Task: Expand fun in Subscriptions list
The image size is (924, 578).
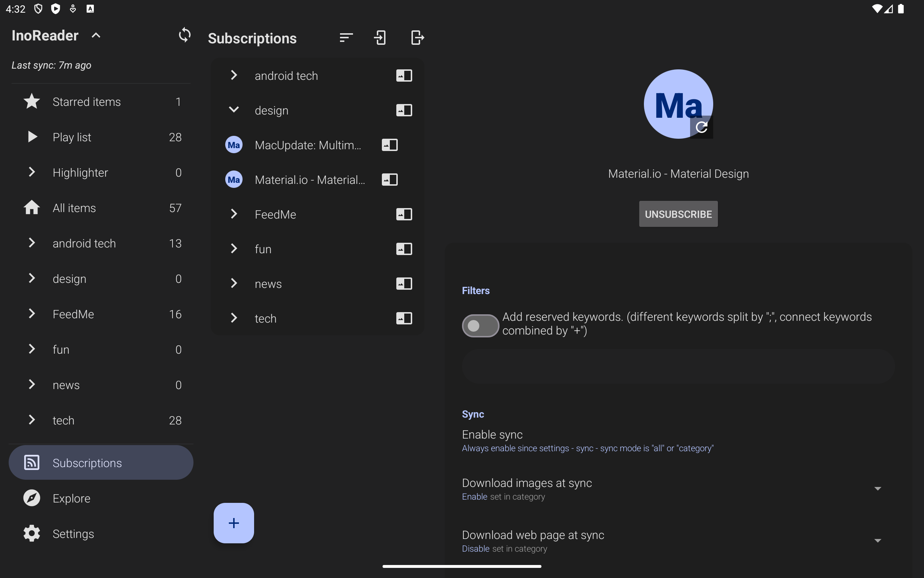Action: 234,249
